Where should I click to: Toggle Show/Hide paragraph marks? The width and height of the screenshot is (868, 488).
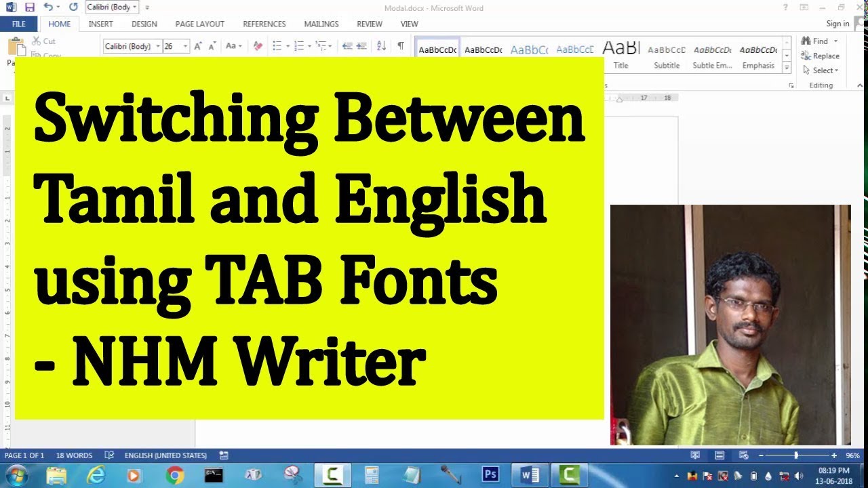pos(401,46)
